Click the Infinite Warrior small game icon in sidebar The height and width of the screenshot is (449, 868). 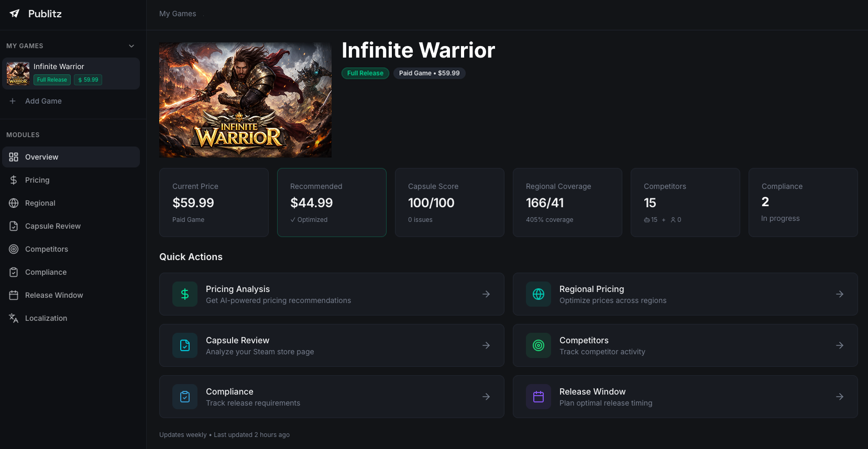(18, 73)
